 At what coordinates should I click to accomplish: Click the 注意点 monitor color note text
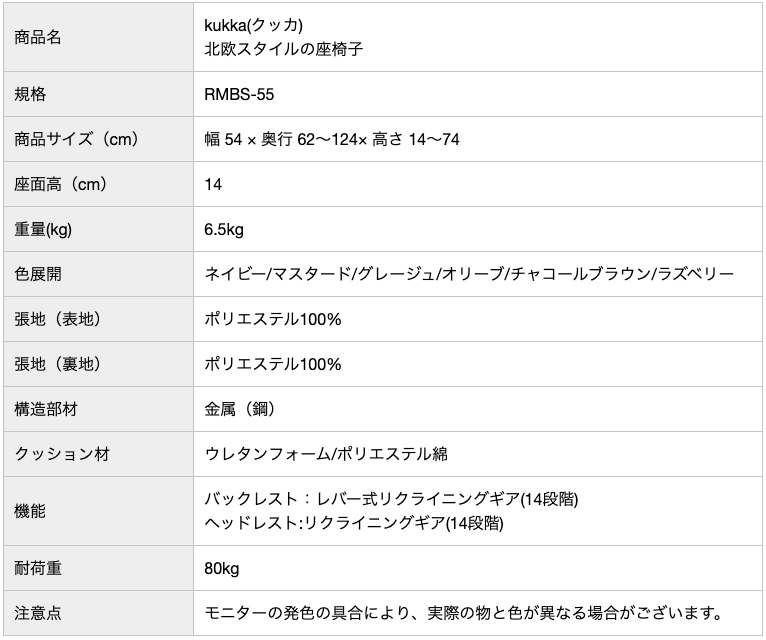[x=464, y=613]
